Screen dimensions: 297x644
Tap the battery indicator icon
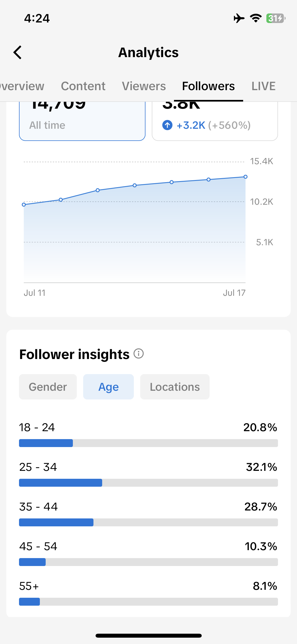click(276, 18)
